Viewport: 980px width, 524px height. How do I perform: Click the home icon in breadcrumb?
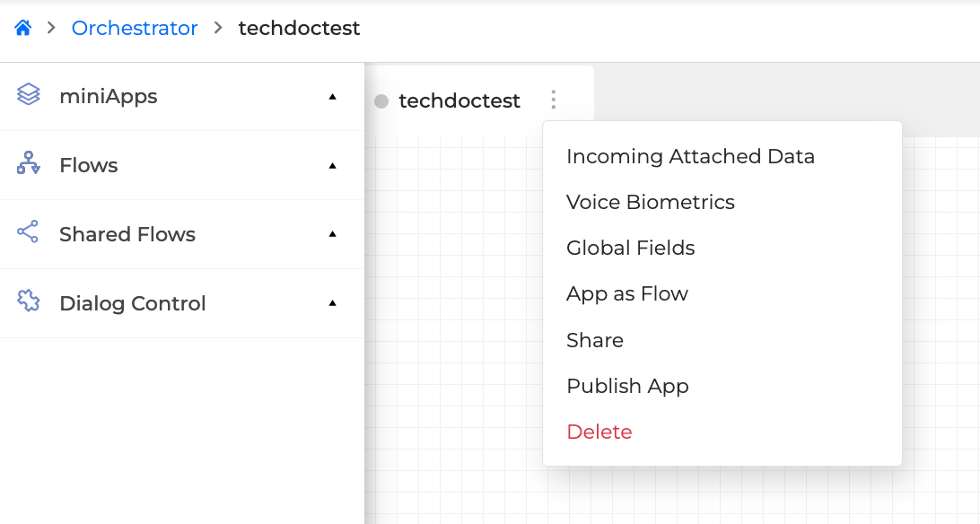(x=23, y=28)
